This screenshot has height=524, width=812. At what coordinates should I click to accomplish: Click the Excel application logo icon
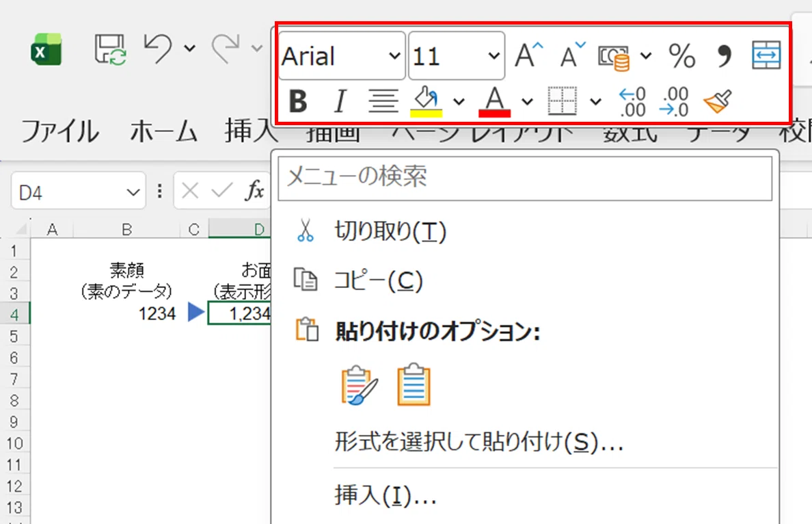click(x=46, y=49)
